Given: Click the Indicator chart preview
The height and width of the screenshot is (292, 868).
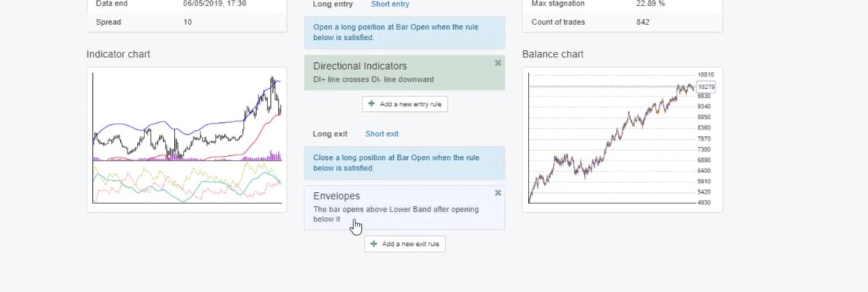Looking at the screenshot, I should click(186, 139).
